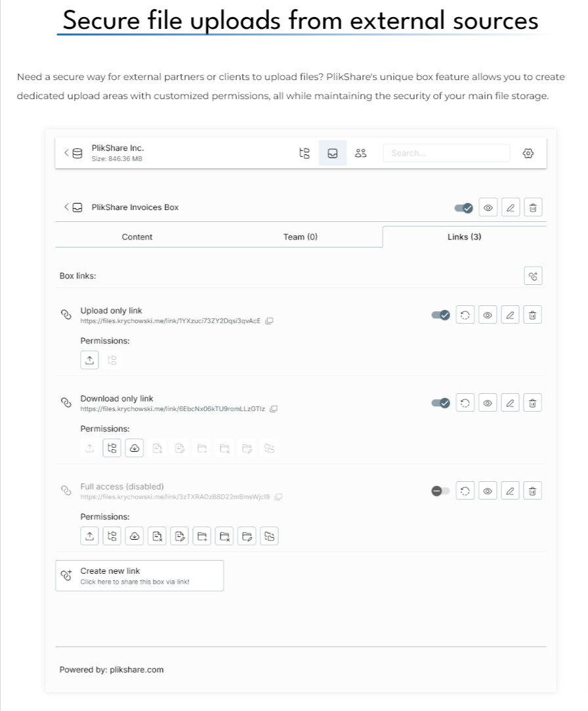Viewport: 588px width, 711px height.
Task: Enable the Full access link switch
Action: (440, 491)
